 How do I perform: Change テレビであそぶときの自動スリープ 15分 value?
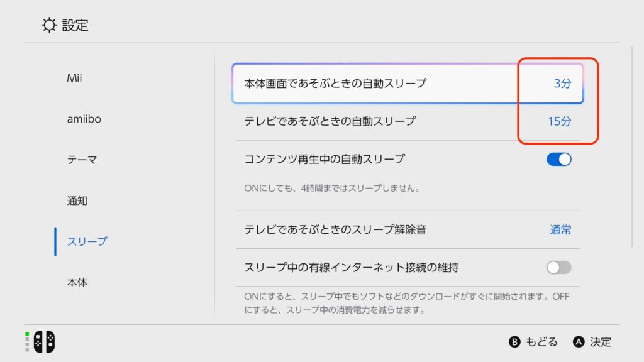coord(559,121)
